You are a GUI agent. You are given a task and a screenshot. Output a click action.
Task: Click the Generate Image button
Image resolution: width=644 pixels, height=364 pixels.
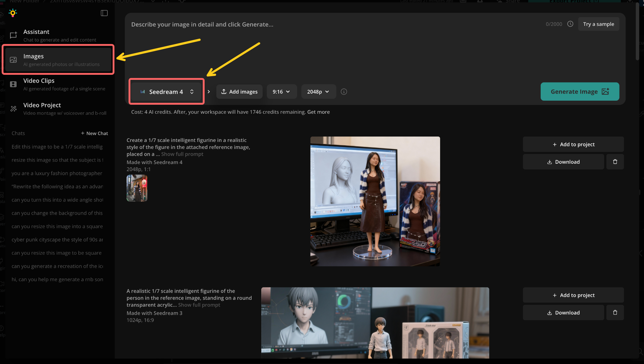pyautogui.click(x=580, y=92)
